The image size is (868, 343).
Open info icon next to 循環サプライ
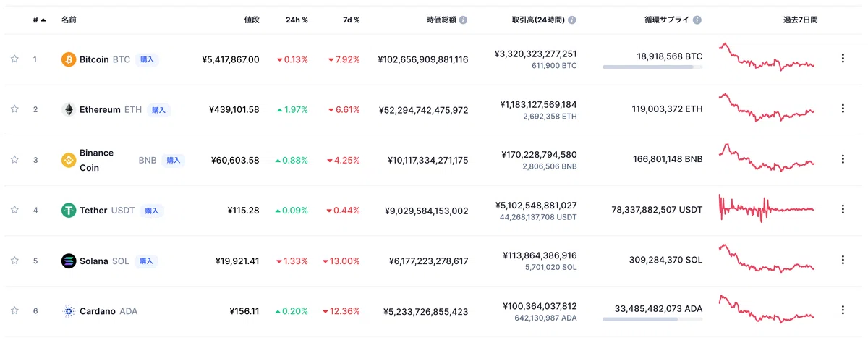pos(697,20)
